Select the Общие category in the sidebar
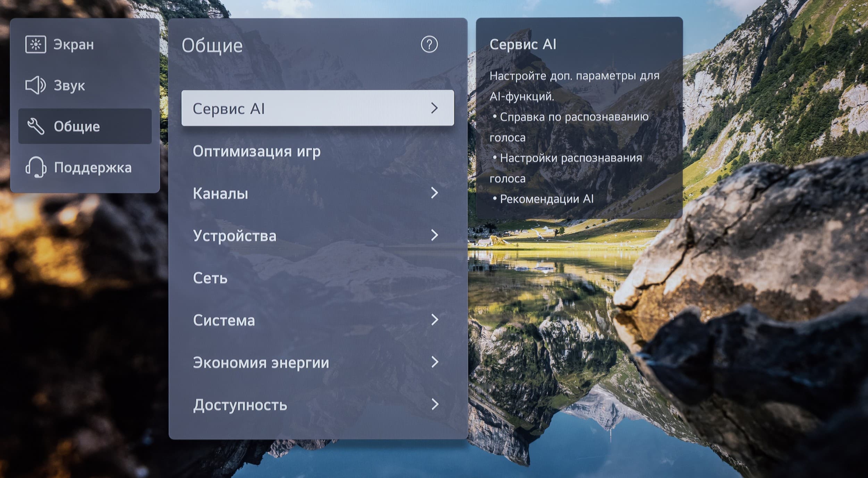868x478 pixels. (77, 126)
